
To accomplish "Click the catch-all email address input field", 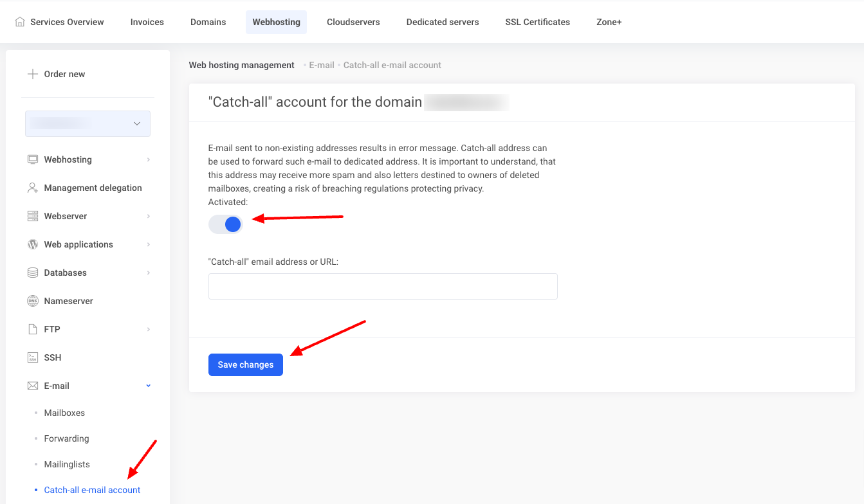I will pos(383,286).
